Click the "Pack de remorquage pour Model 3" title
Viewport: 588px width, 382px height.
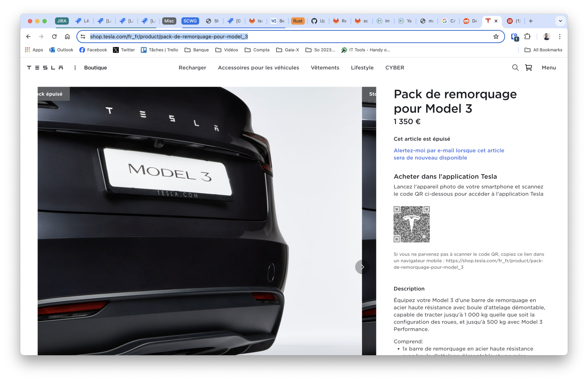455,101
